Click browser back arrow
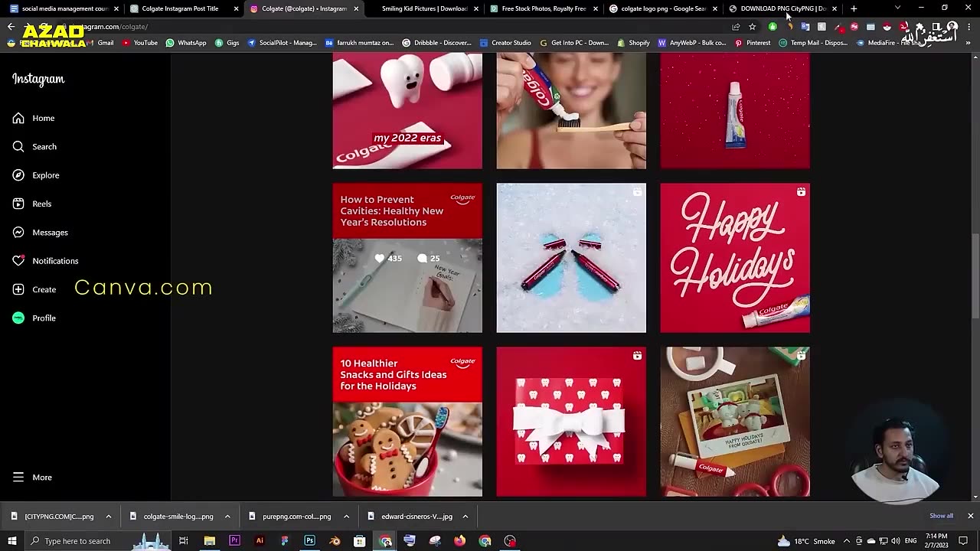This screenshot has width=980, height=551. (x=11, y=27)
